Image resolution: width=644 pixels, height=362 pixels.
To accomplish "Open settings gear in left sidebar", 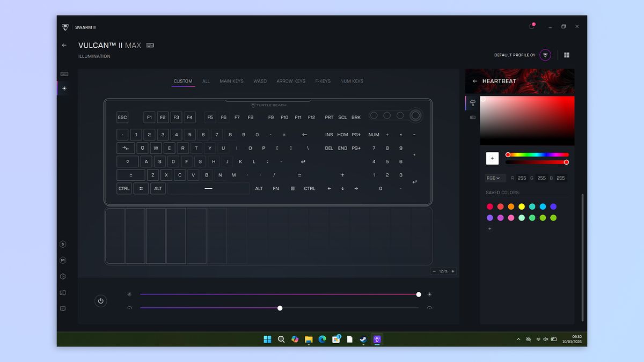I will (63, 277).
